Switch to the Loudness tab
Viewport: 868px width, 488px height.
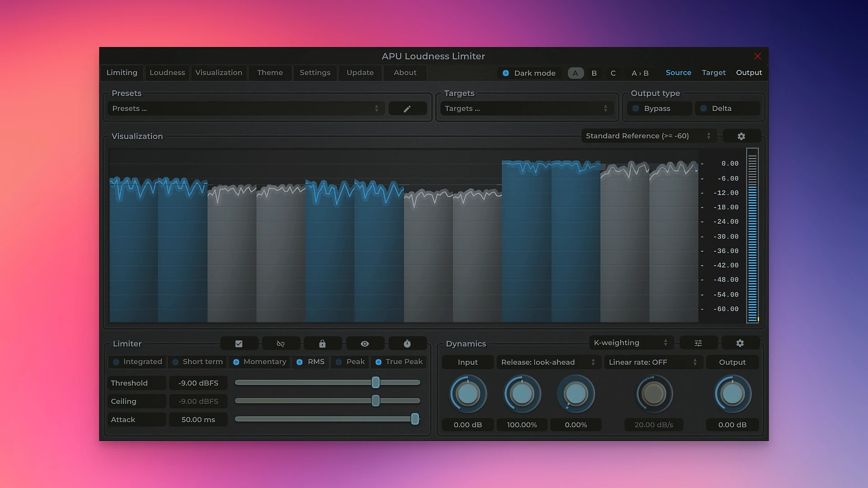coord(167,72)
